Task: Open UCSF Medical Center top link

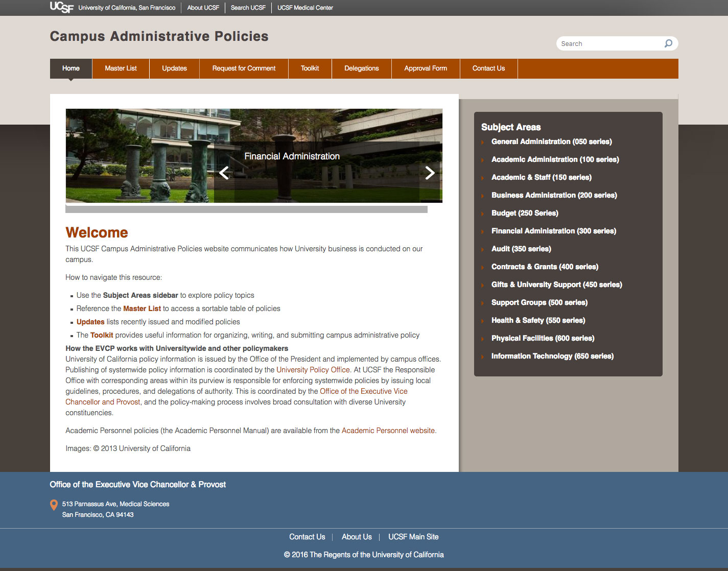Action: point(305,8)
